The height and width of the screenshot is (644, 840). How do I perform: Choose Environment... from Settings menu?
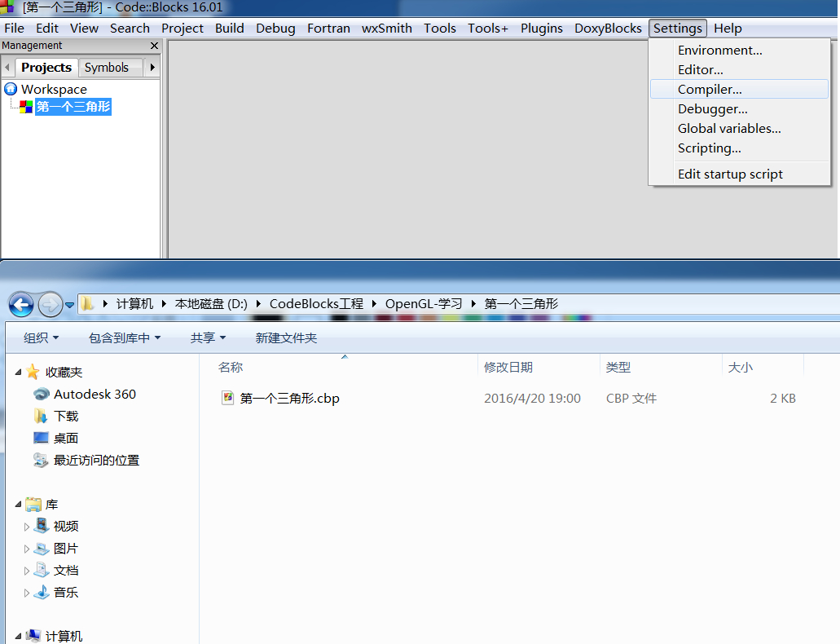tap(739, 50)
